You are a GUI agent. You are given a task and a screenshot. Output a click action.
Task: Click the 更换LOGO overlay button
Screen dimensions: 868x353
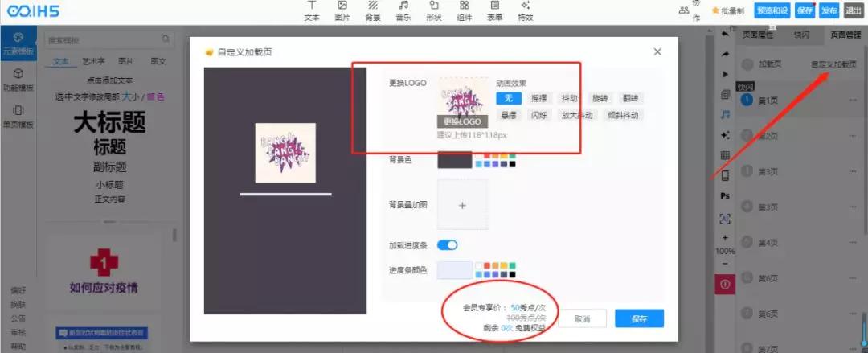[x=462, y=122]
